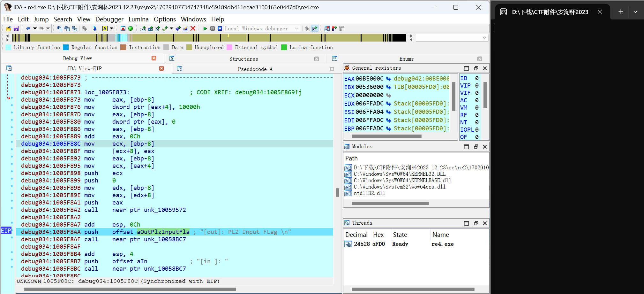Image resolution: width=644 pixels, height=294 pixels.
Task: Click the breakpoint list toolbar icon
Action: pyautogui.click(x=327, y=28)
